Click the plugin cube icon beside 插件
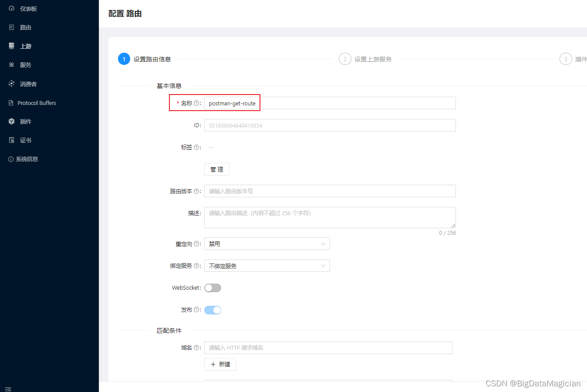 pyautogui.click(x=12, y=122)
